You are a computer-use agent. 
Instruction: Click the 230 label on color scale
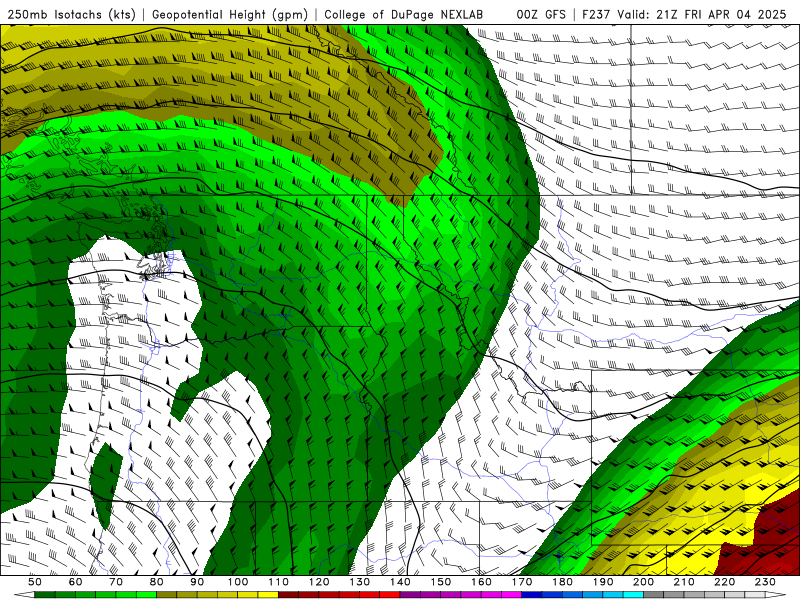point(765,582)
